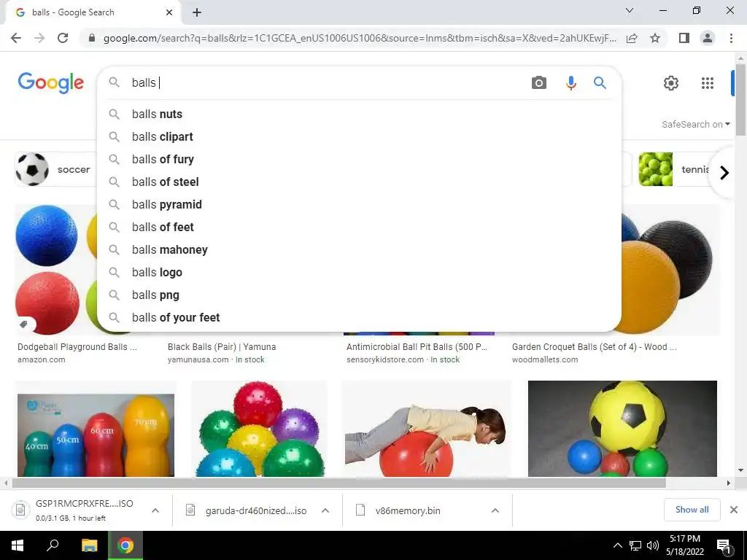Open search by image camera icon
The width and height of the screenshot is (747, 560).
click(539, 83)
